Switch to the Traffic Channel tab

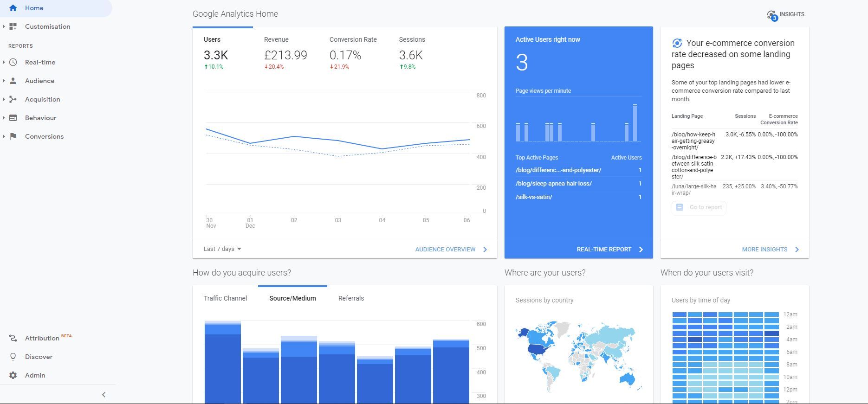(x=225, y=298)
